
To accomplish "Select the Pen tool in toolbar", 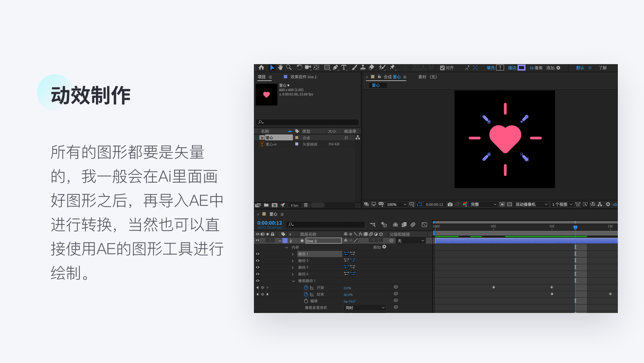I will click(x=335, y=67).
